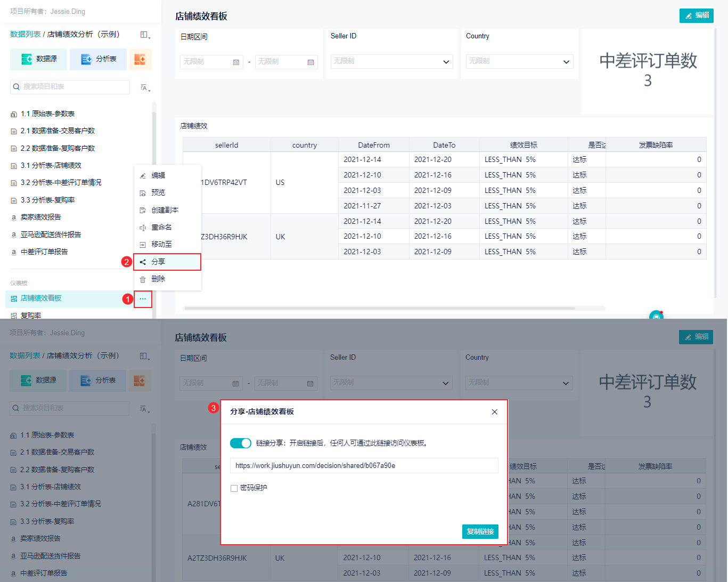Click the end date 无限制 field on the undimmed page
728x582 pixels.
tap(286, 62)
